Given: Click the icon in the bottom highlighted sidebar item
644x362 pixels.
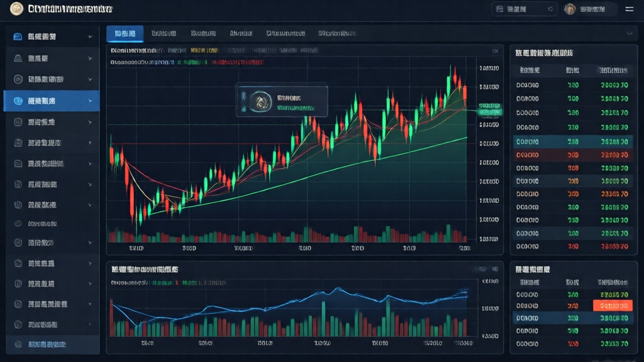Looking at the screenshot, I should 18,344.
